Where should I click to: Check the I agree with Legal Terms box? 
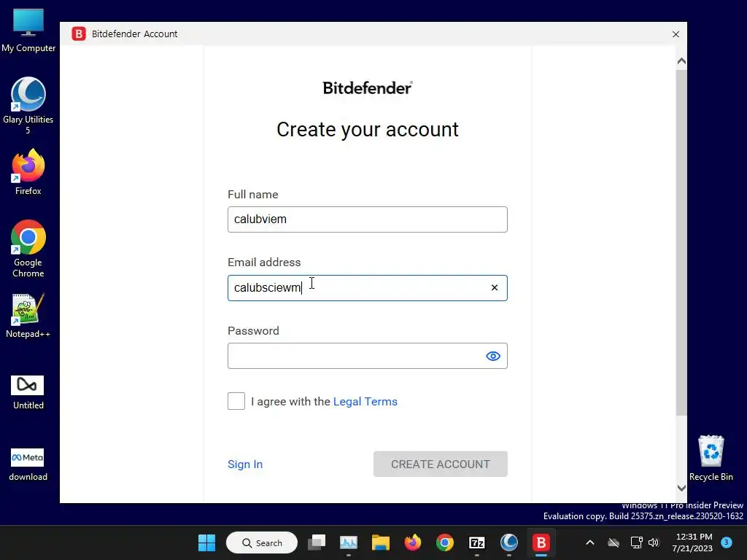[236, 401]
